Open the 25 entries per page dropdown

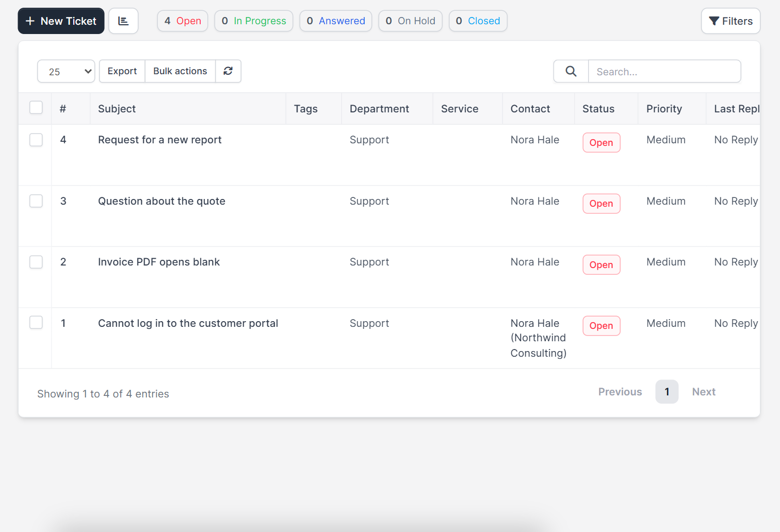tap(66, 71)
